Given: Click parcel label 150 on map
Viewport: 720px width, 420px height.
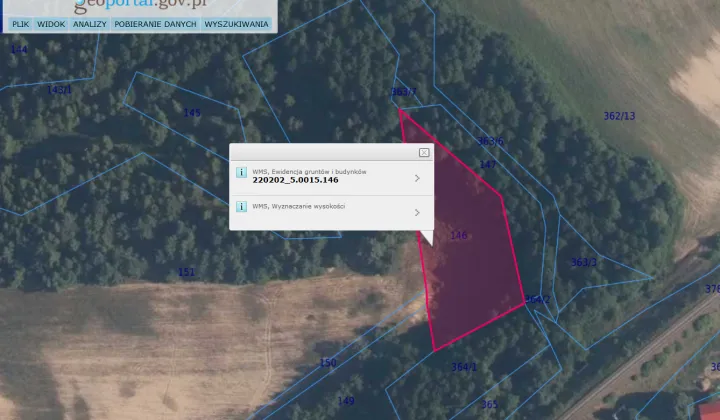Looking at the screenshot, I should [328, 363].
